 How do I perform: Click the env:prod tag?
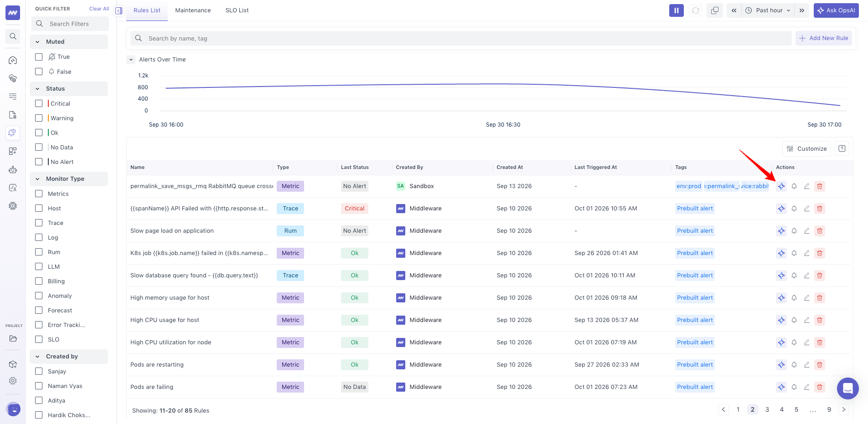tap(689, 186)
